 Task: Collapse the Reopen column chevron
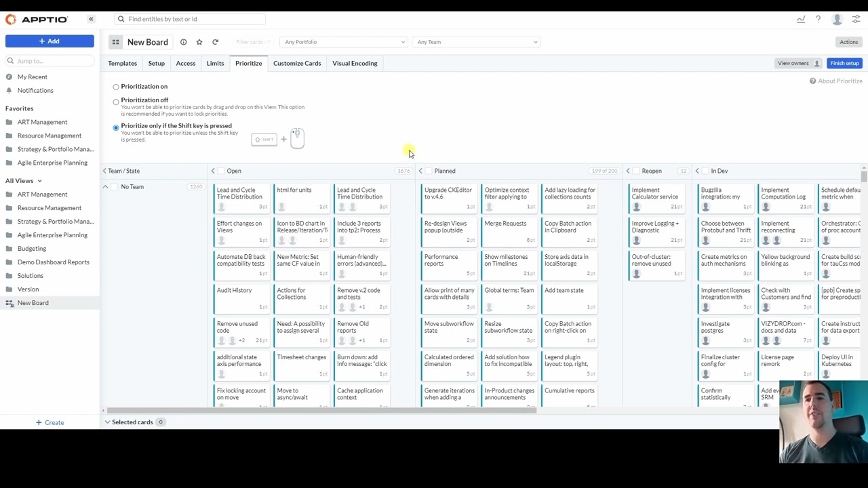pyautogui.click(x=628, y=171)
